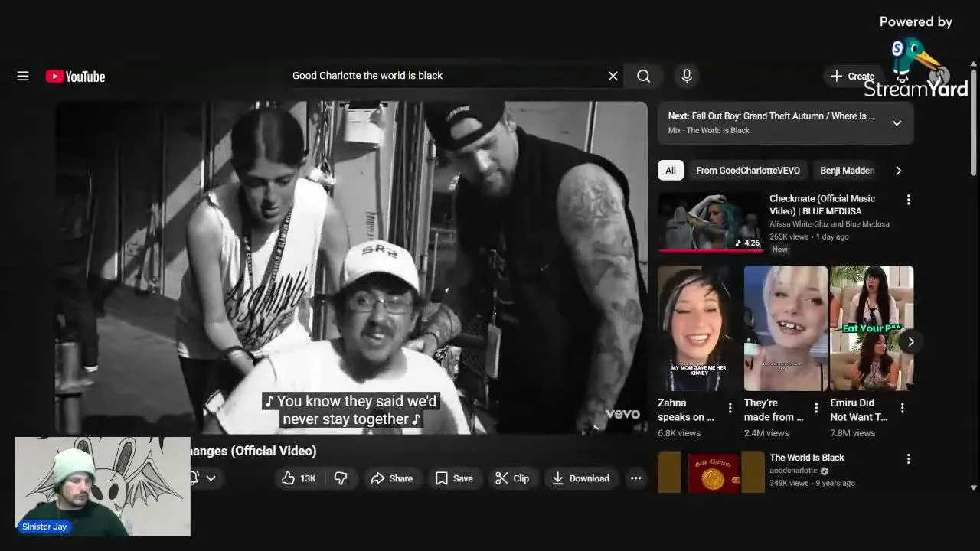Select From GoodCharlotteVEVO filter chip
Viewport: 980px width, 551px height.
point(748,171)
